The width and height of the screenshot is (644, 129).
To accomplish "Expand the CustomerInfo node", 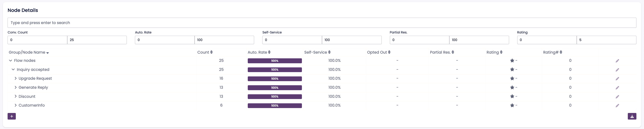I will coord(16,105).
